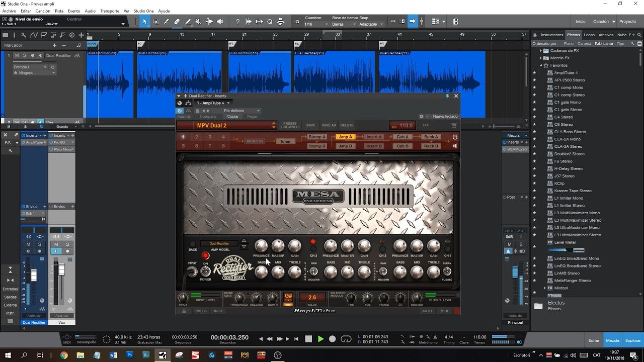Open Base de tiempo Barras dropdown
Image resolution: width=644 pixels, height=362 pixels.
coord(344,24)
